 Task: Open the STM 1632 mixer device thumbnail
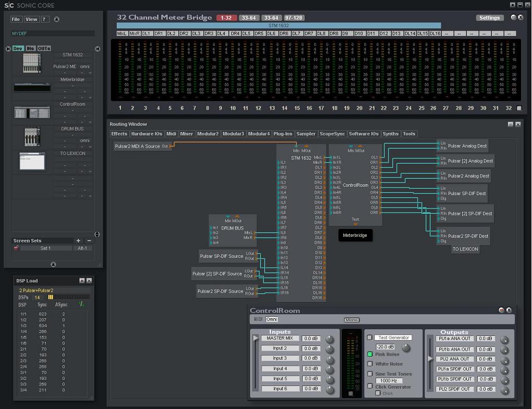32,63
